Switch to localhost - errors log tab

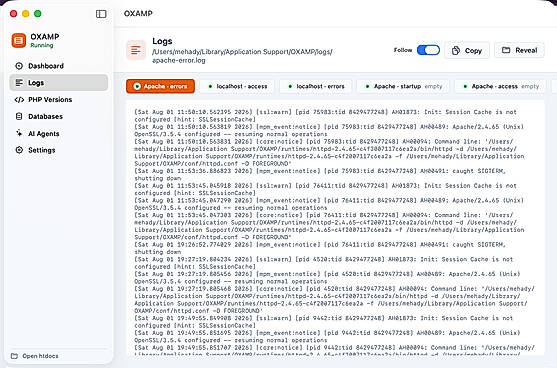(316, 86)
